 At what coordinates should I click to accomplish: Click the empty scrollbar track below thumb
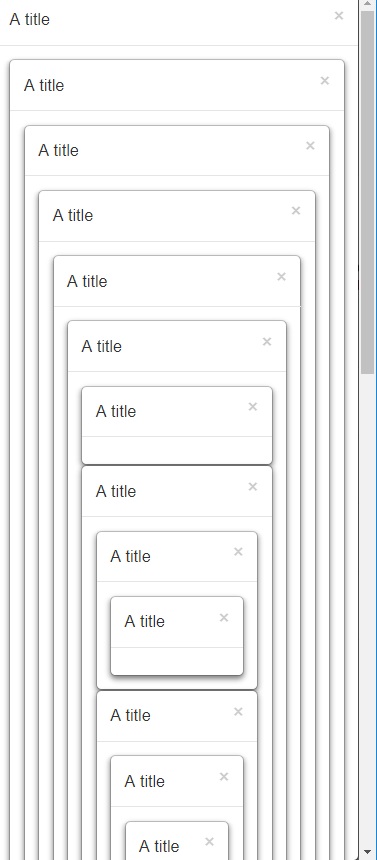[x=368, y=609]
